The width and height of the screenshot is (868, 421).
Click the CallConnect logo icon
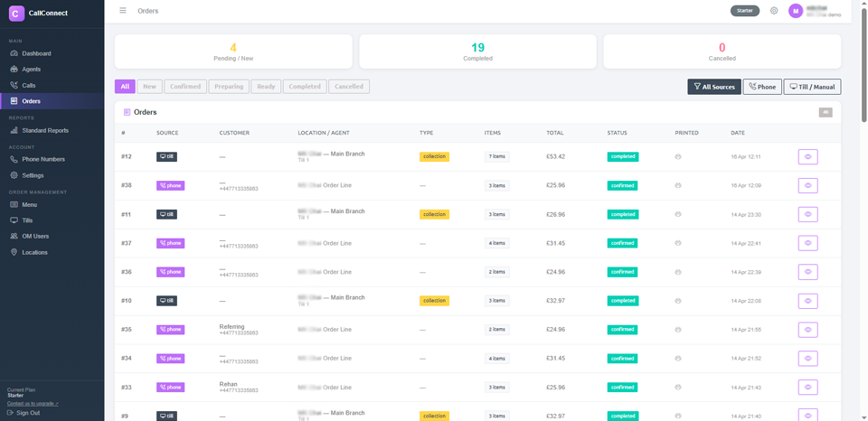click(16, 14)
